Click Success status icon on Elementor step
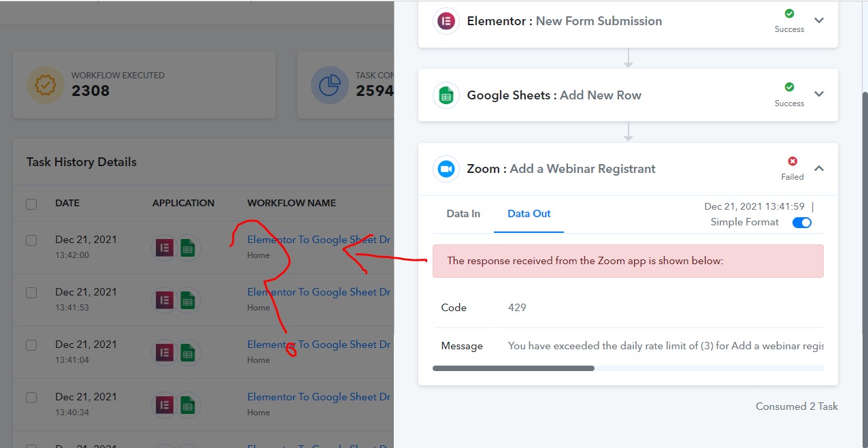868x448 pixels. click(789, 13)
